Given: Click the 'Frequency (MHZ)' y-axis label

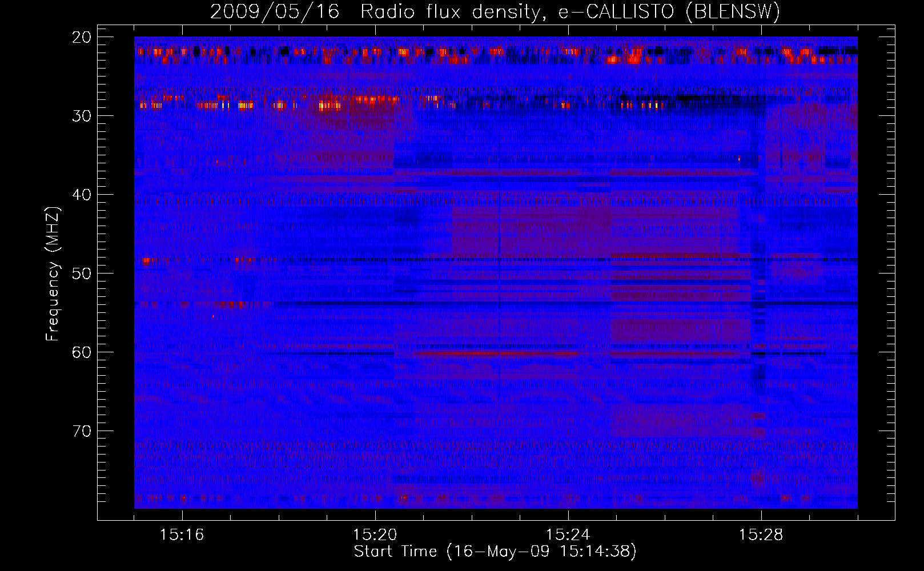Looking at the screenshot, I should 53,274.
